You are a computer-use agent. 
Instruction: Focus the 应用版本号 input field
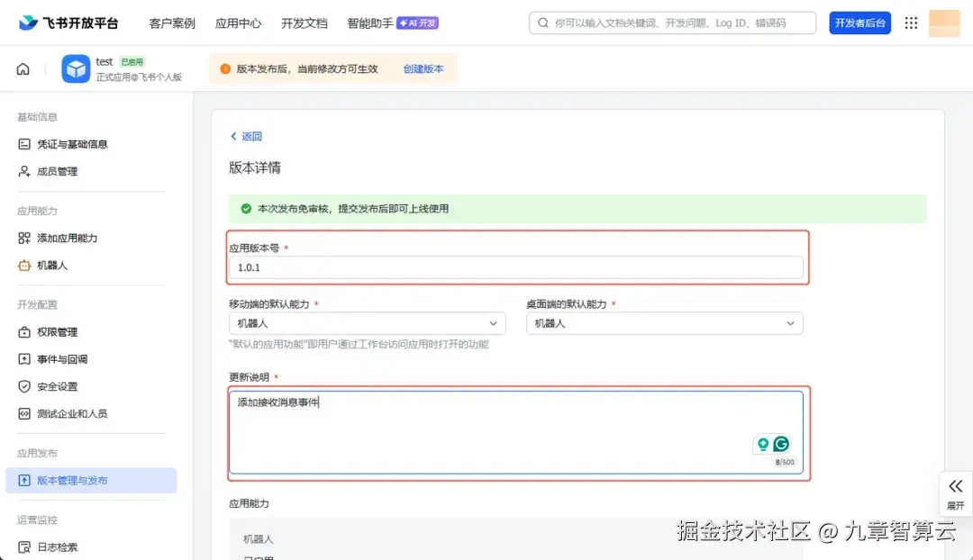(x=516, y=267)
